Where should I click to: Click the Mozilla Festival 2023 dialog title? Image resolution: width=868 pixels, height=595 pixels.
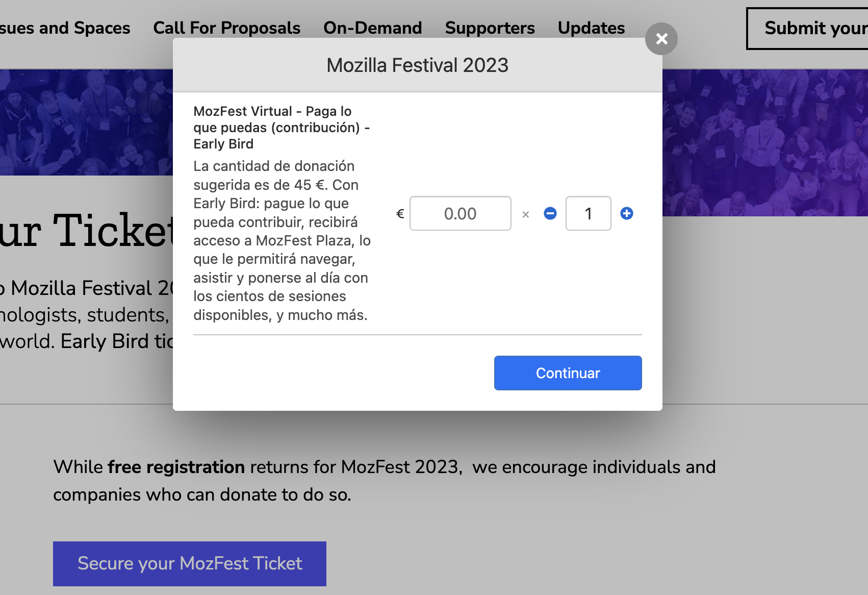pyautogui.click(x=417, y=65)
